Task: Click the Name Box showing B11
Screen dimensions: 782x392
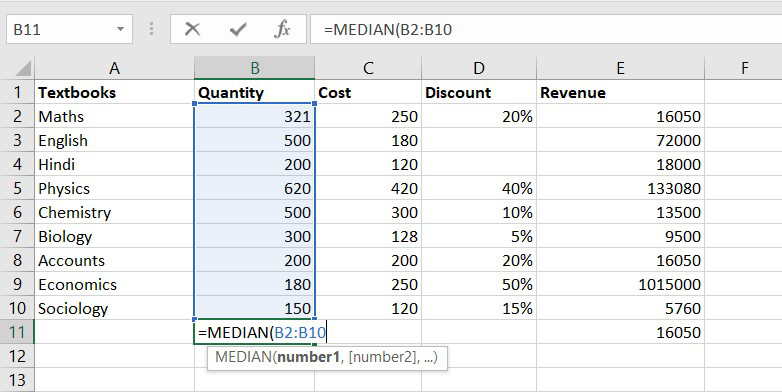Action: (69, 29)
